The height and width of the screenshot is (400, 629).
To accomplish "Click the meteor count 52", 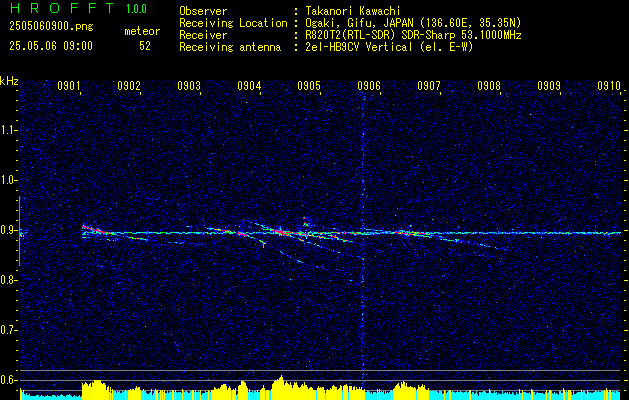I will [x=145, y=46].
